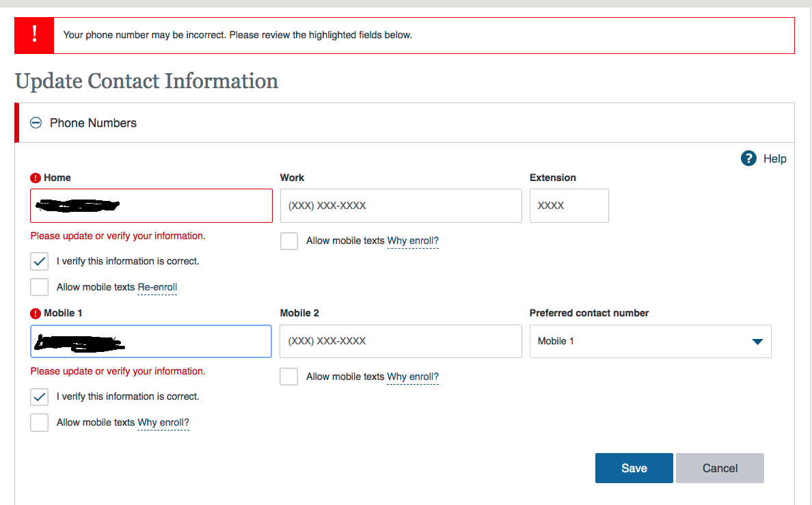The image size is (812, 505).
Task: Focus the Mobile 2 phone number field
Action: pyautogui.click(x=401, y=341)
